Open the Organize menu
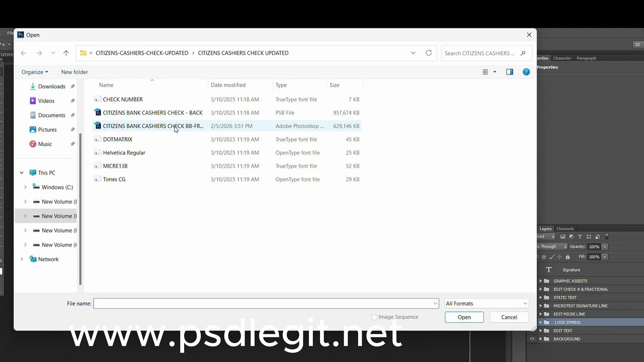This screenshot has height=362, width=644. 35,72
